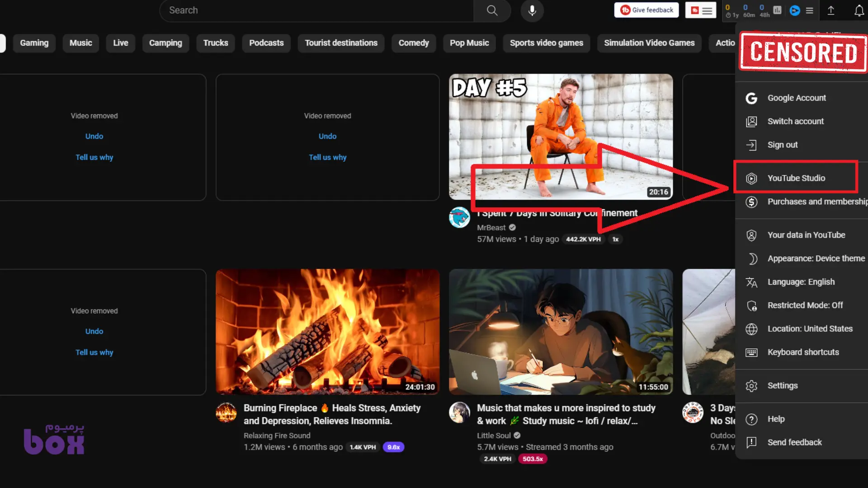Image resolution: width=868 pixels, height=488 pixels.
Task: Open the bar chart stats icon
Action: pos(777,10)
